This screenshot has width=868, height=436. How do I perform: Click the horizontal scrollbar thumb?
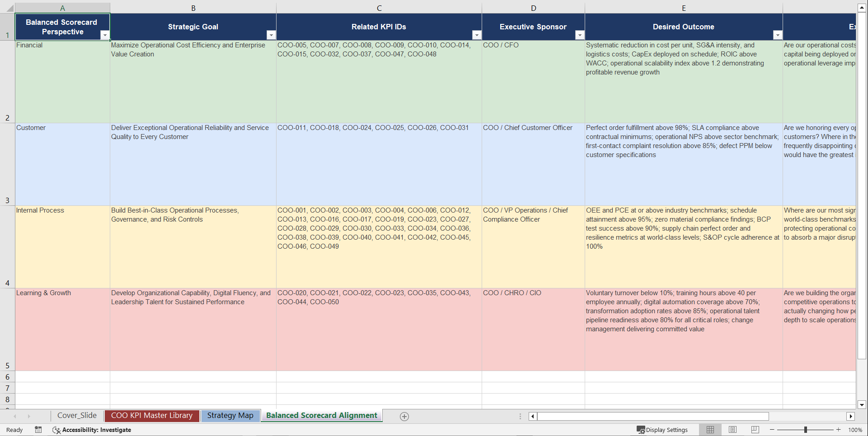click(653, 416)
